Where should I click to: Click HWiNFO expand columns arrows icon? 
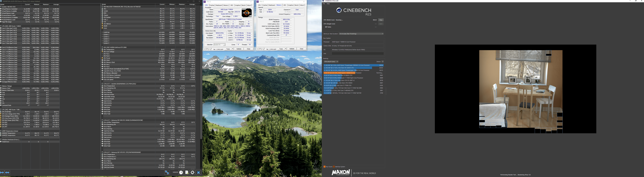pos(2,172)
